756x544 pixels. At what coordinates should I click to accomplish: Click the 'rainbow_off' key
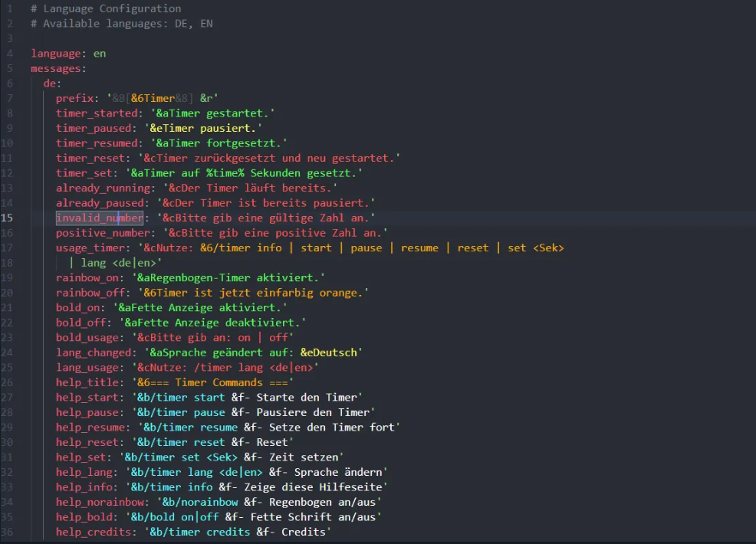tap(90, 293)
